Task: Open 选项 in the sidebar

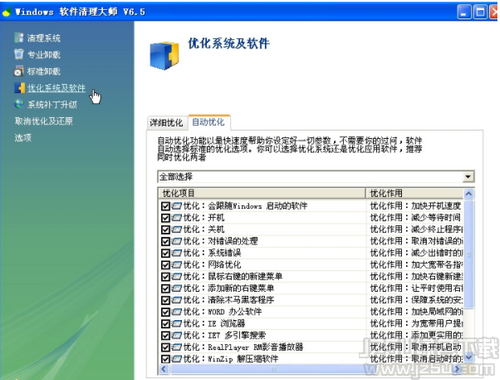Action: [23, 138]
